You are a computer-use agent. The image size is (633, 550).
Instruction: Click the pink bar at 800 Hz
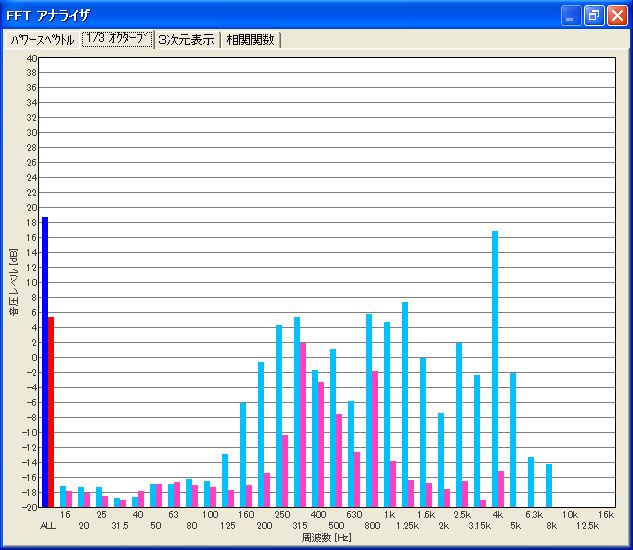(x=375, y=439)
